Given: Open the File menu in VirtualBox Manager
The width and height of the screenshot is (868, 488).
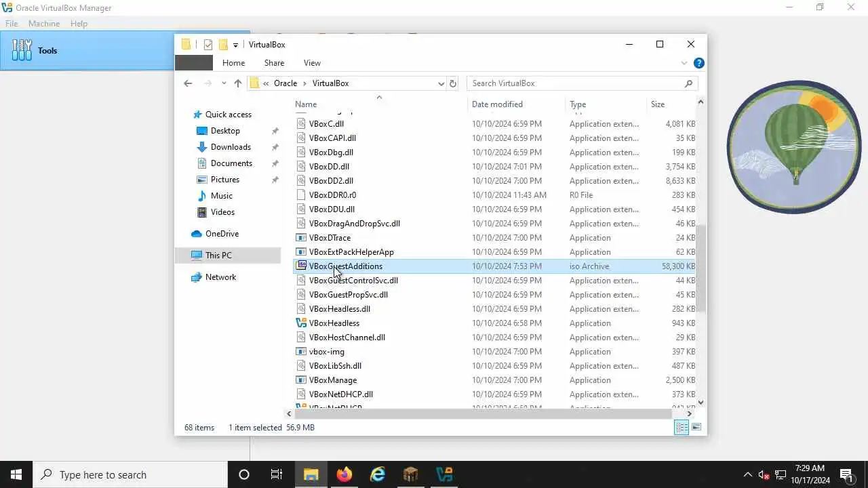Looking at the screenshot, I should pos(12,23).
